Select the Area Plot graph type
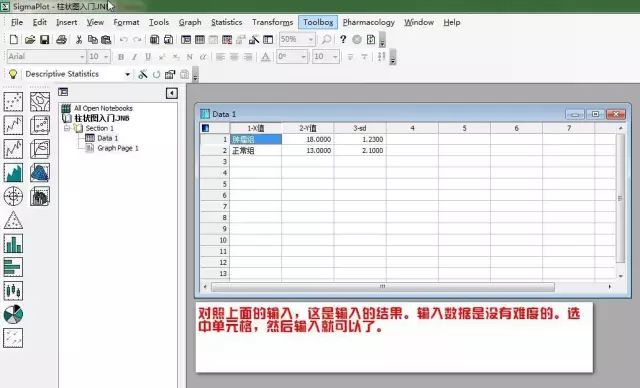The height and width of the screenshot is (388, 640). (x=13, y=173)
